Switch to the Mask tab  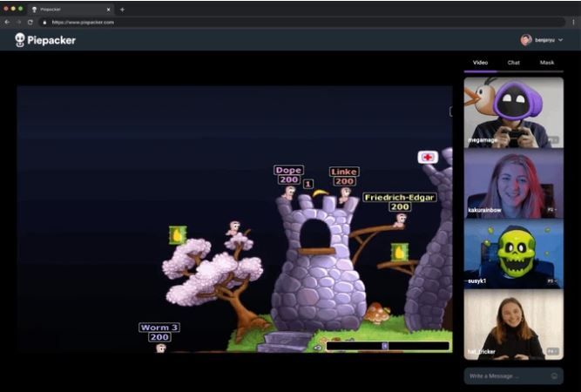(547, 63)
